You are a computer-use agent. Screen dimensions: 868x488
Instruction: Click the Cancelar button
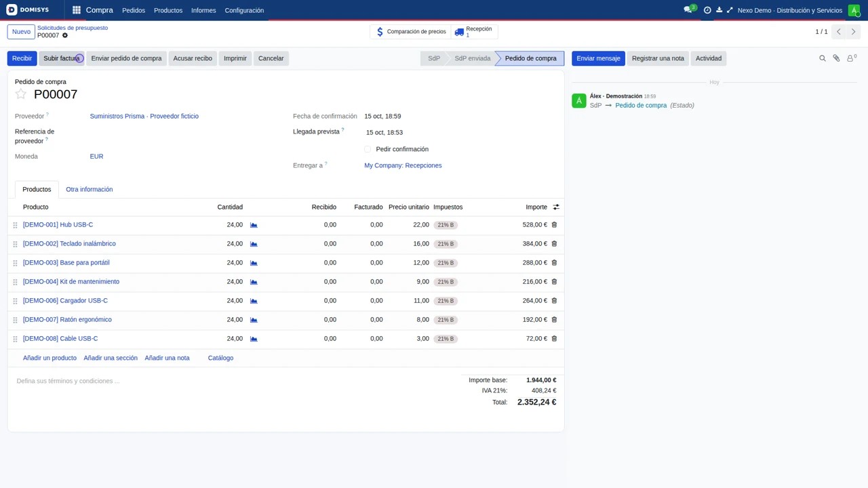271,58
